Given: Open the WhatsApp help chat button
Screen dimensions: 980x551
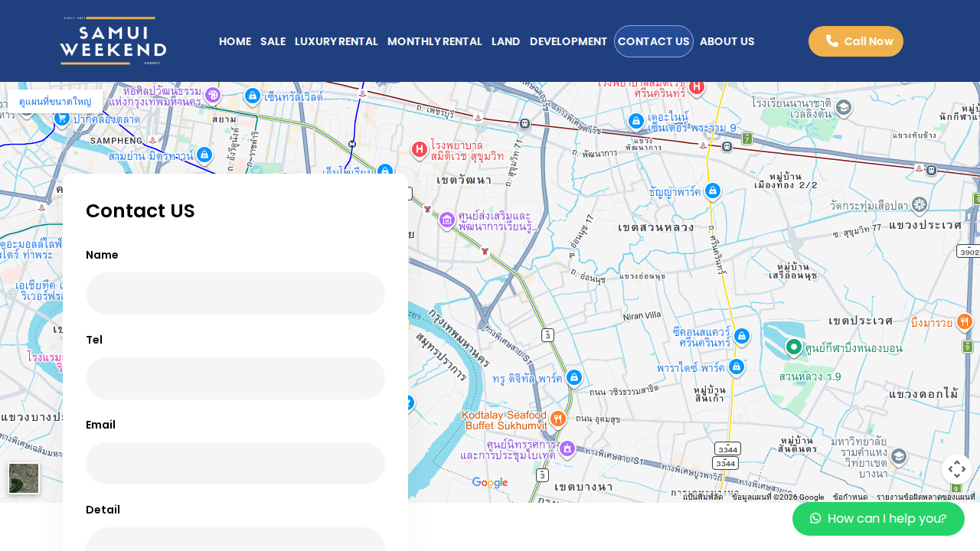Looking at the screenshot, I should point(878,519).
